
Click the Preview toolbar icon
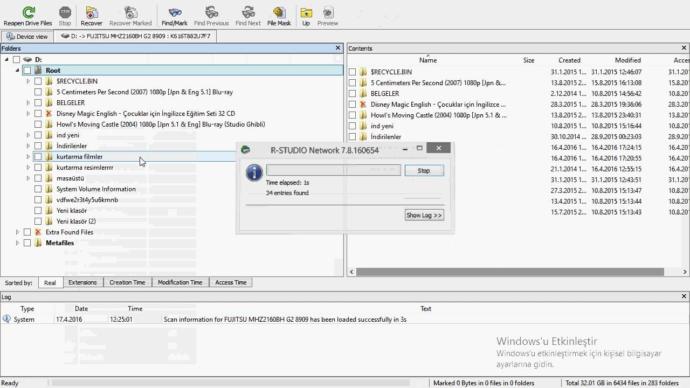point(328,12)
